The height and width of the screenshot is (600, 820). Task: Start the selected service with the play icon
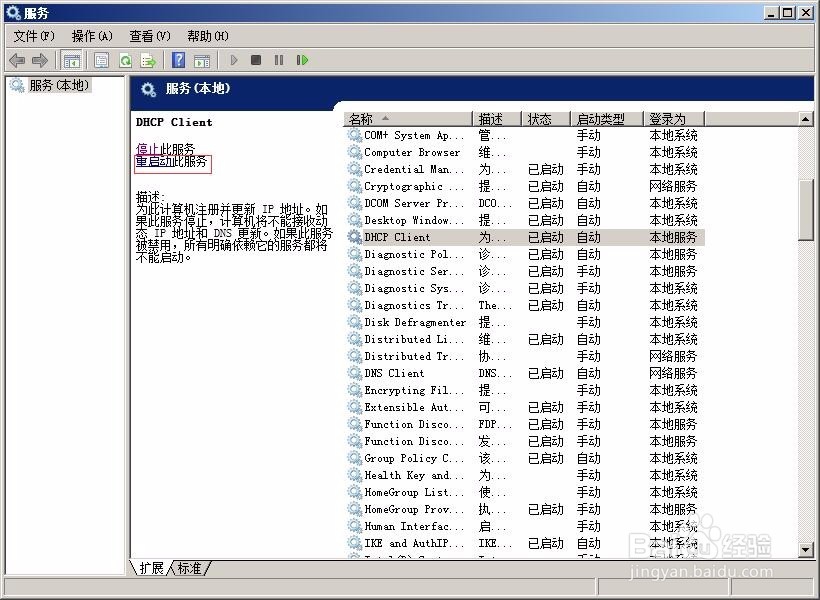(233, 59)
